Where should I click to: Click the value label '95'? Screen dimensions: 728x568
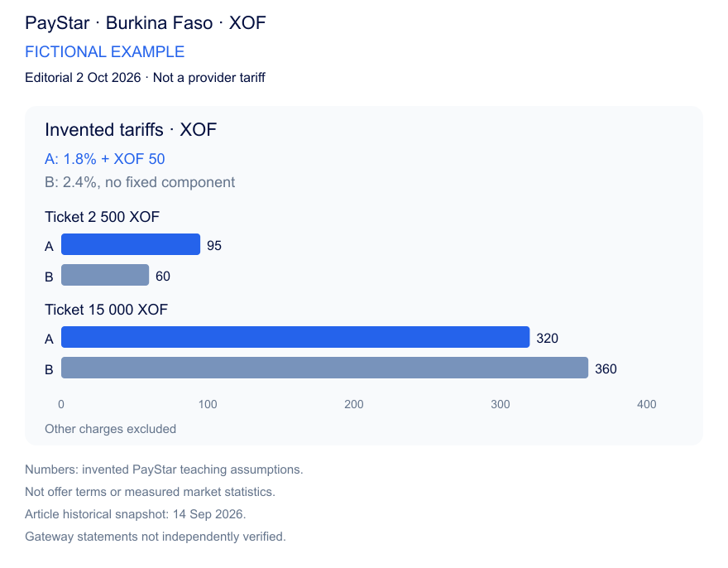coord(214,245)
